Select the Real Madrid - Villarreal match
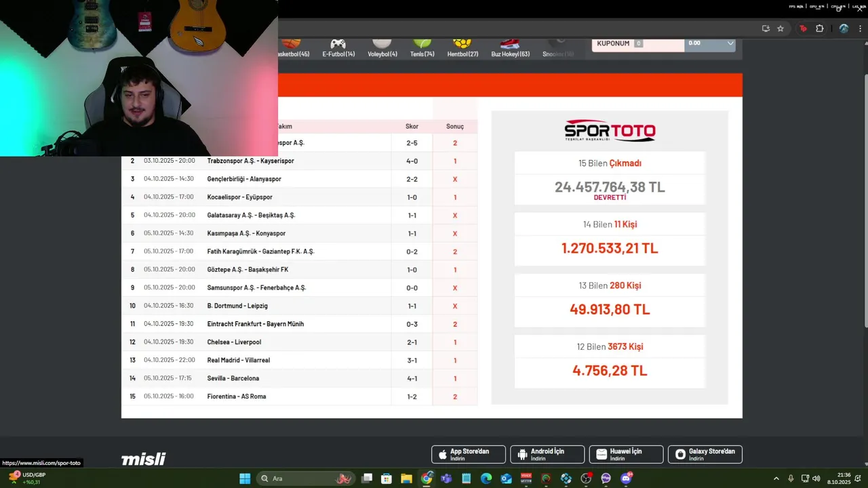Viewport: 868px width, 488px height. click(299, 360)
